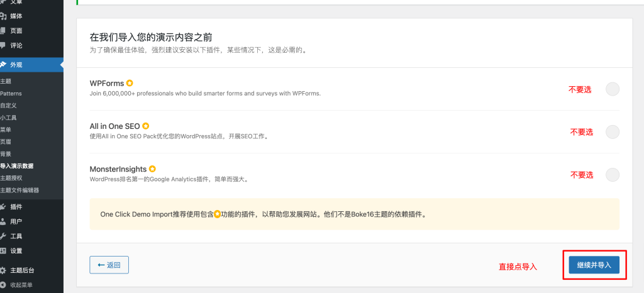Select the 导入演示数据 submenu item
Image resolution: width=644 pixels, height=293 pixels.
click(x=17, y=166)
